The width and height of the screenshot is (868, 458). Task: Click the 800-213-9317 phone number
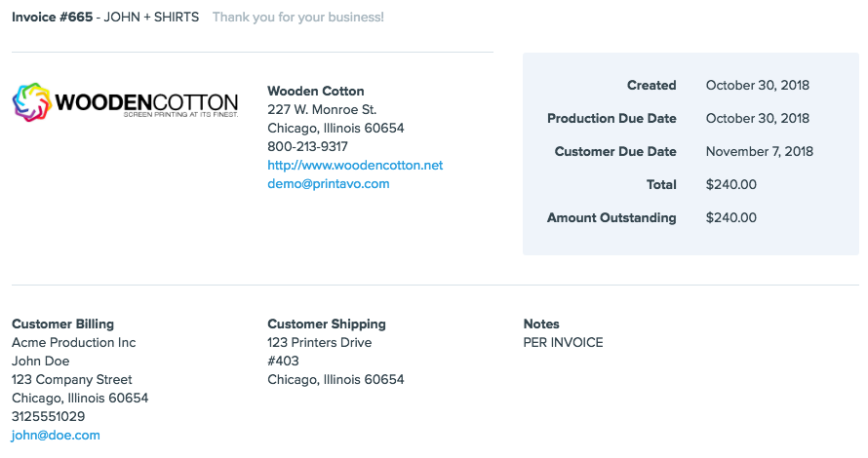[307, 146]
